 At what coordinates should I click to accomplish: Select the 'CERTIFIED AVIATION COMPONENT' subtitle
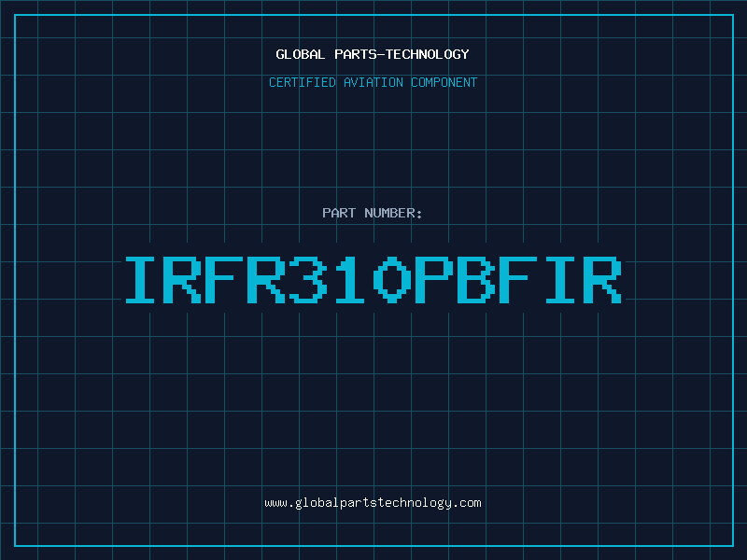coord(373,82)
